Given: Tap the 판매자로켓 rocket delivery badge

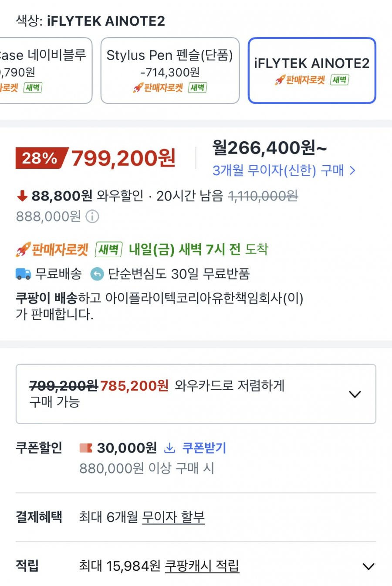Looking at the screenshot, I should 52,250.
